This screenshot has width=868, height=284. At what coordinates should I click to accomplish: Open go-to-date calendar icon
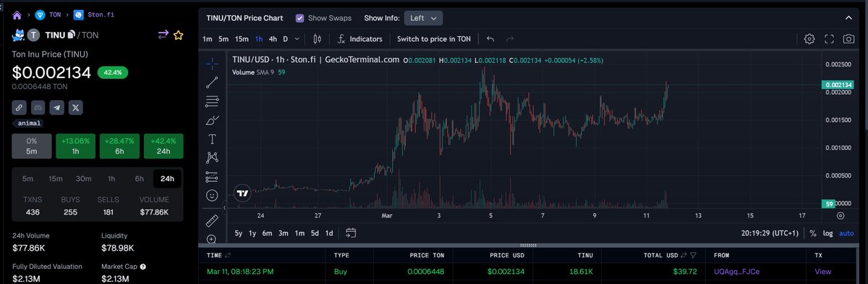coord(351,233)
